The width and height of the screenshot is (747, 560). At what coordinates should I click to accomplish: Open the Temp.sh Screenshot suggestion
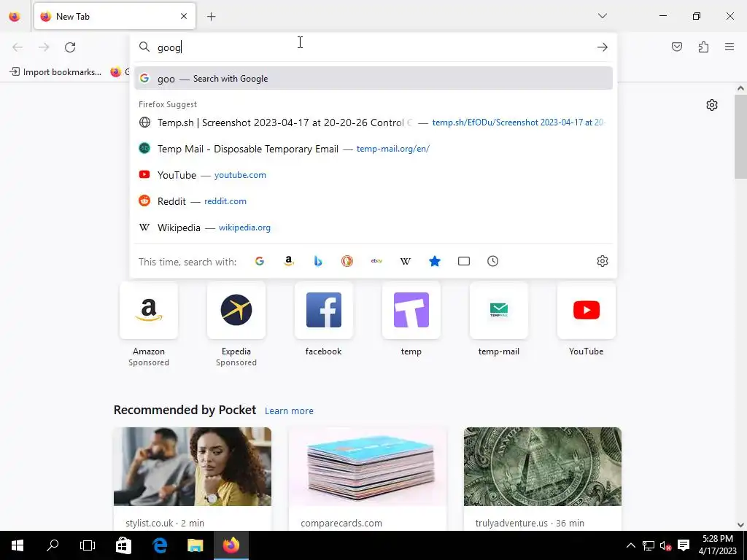(373, 122)
